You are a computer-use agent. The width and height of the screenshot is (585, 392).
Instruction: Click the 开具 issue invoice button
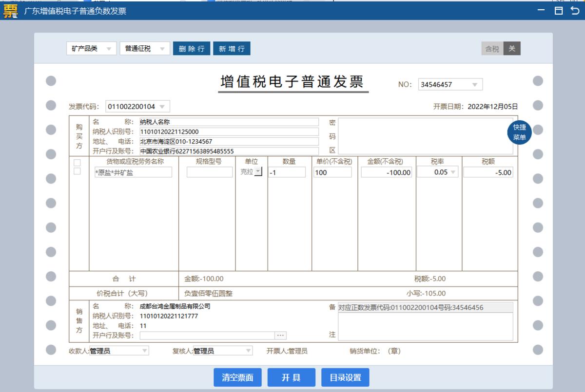[x=291, y=377]
